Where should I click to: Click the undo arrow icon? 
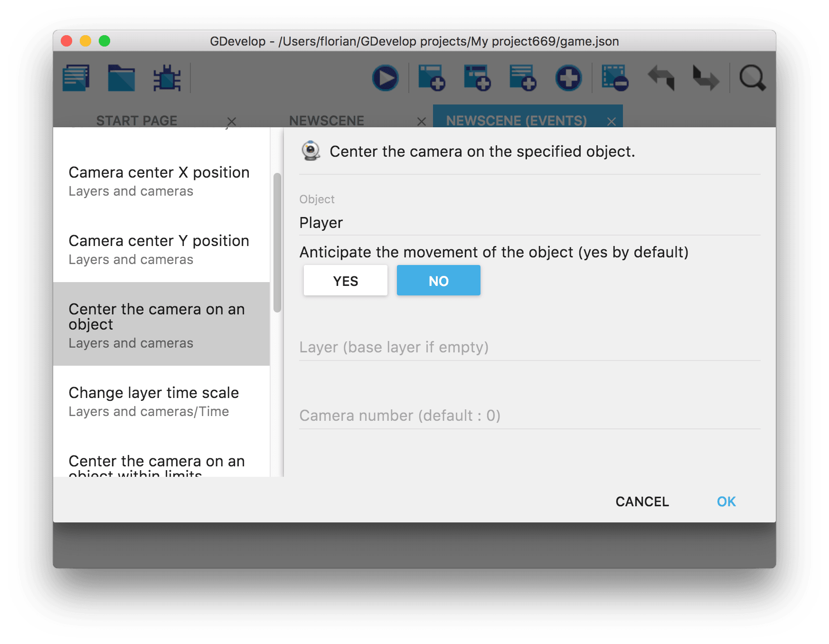[x=661, y=78]
